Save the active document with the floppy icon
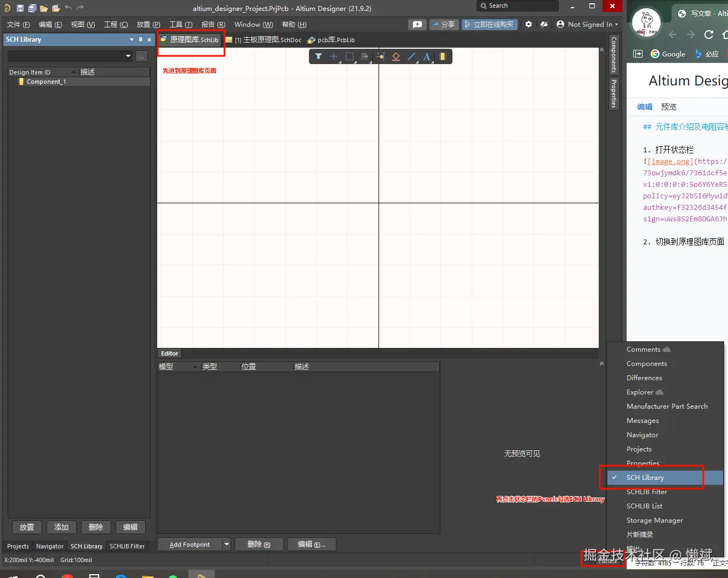Viewport: 728px width, 578px height. [x=20, y=8]
